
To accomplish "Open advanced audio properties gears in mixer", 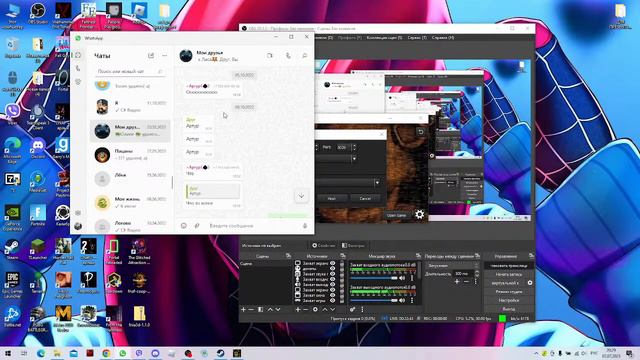I will pos(353,310).
